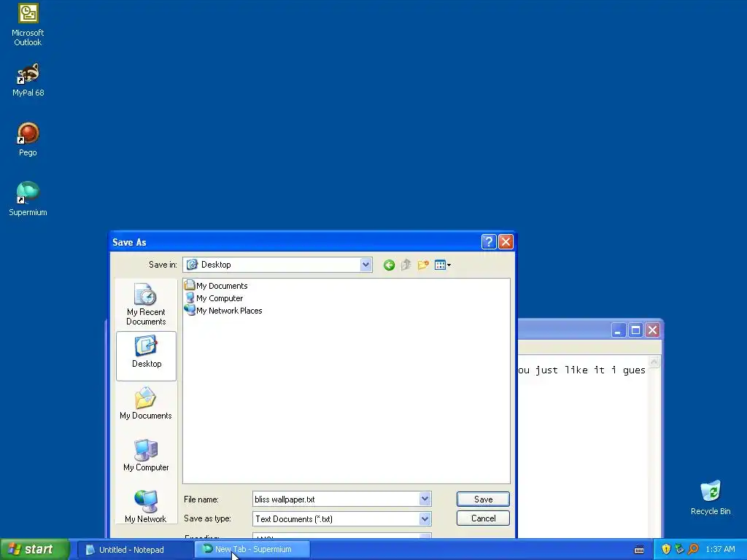Click the on-screen keyboard taskbar icon
Image resolution: width=747 pixels, height=560 pixels.
click(639, 550)
